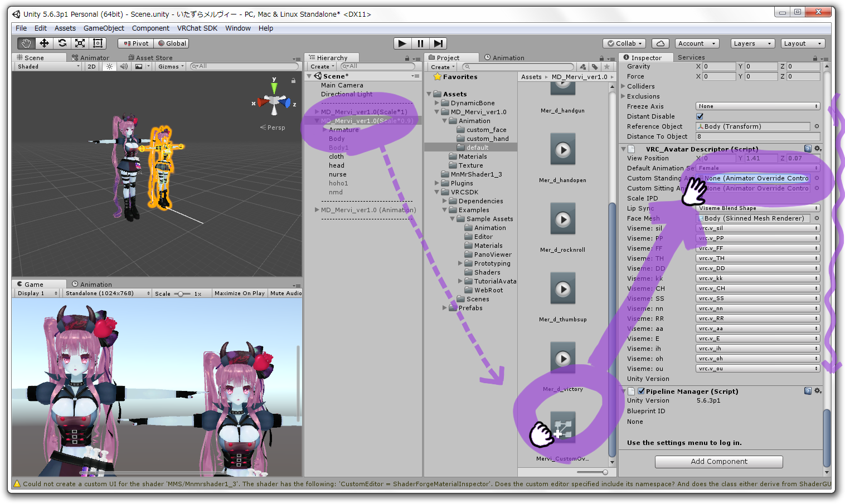Toggle Pipeline Manager script enabled checkbox
Viewport: 845px width, 504px height.
tap(641, 391)
